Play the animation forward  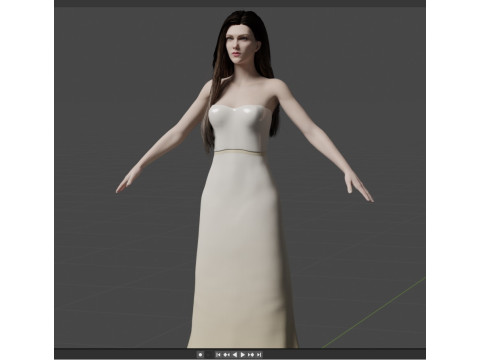click(243, 355)
